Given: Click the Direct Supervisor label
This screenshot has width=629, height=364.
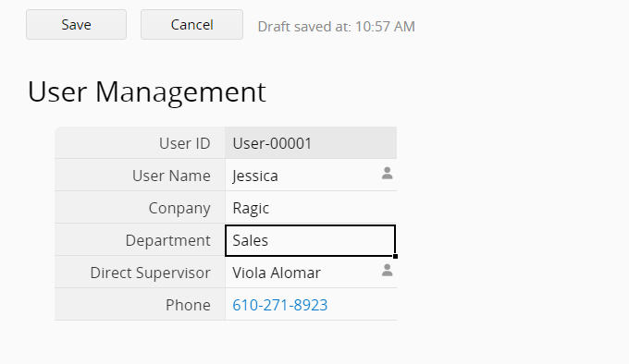Looking at the screenshot, I should [x=150, y=273].
